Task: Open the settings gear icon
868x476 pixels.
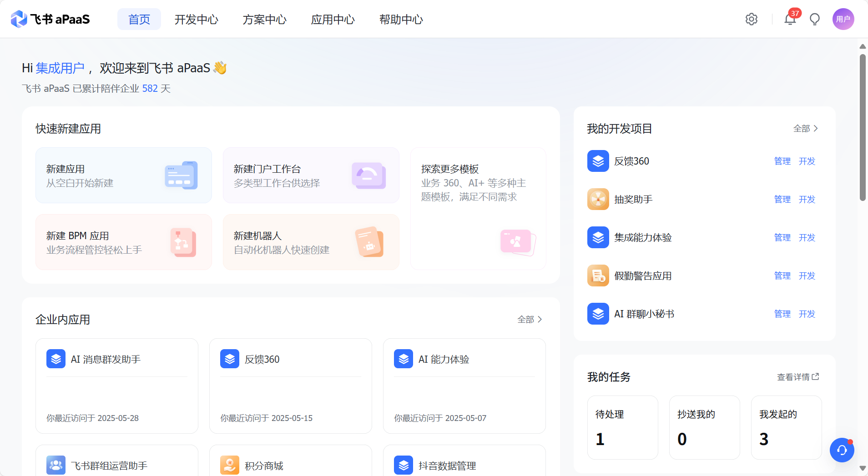Action: 751,19
